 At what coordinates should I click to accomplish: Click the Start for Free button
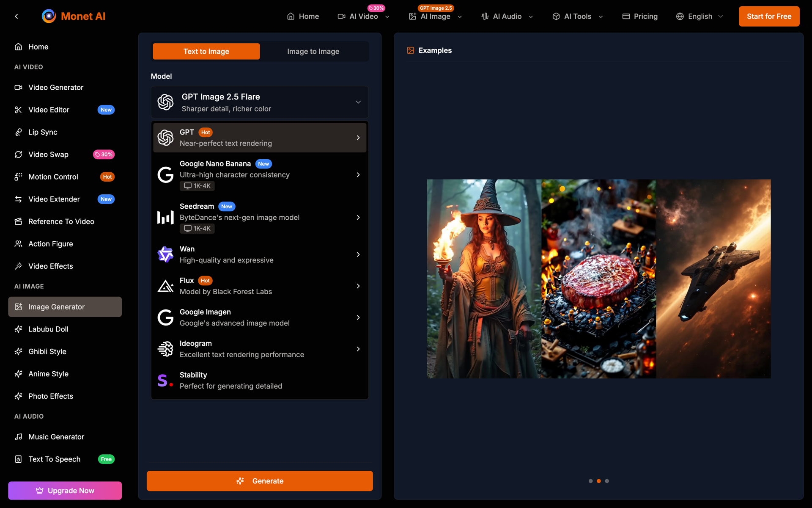pos(769,17)
